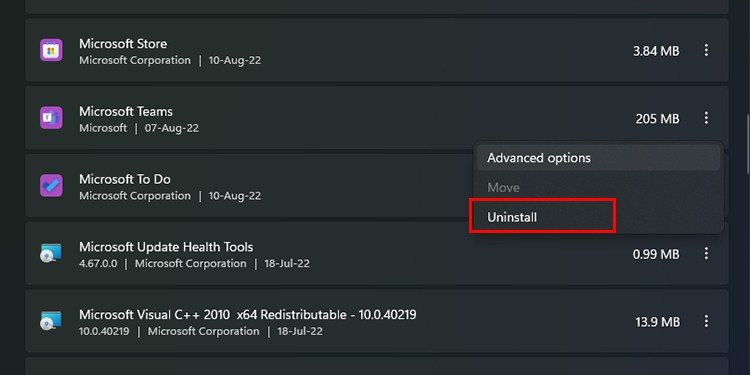Open more options for Update Health Tools

(x=706, y=254)
